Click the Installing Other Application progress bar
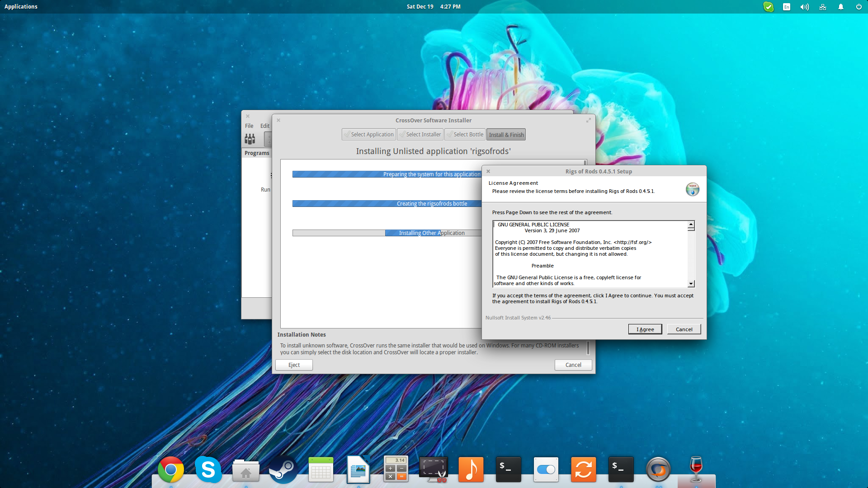 (x=387, y=233)
